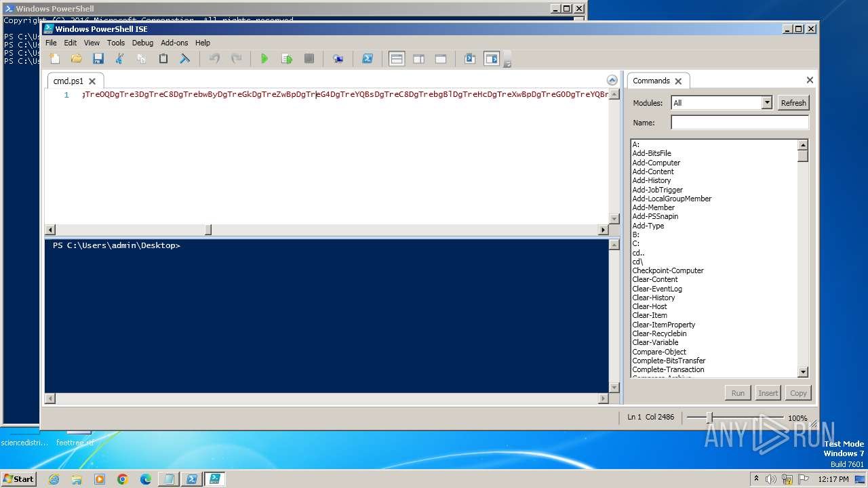Copy selection using toolbar Copy icon
Viewport: 868px width, 488px height.
pyautogui.click(x=142, y=59)
